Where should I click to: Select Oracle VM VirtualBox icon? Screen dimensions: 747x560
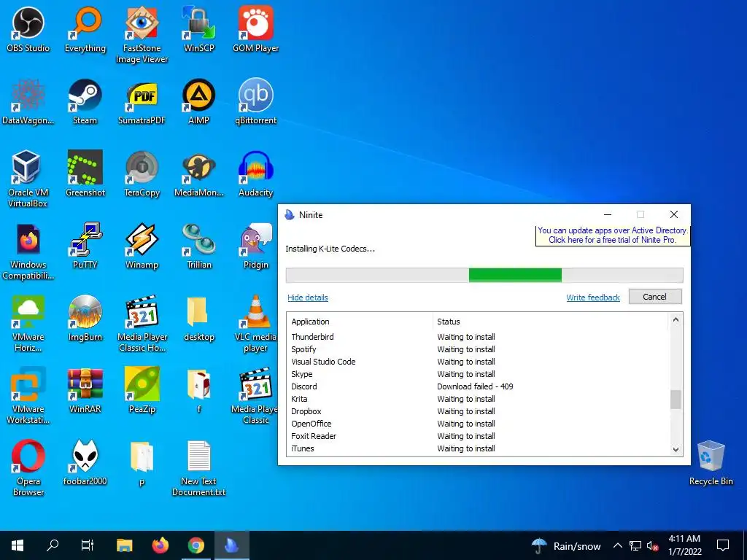(28, 179)
